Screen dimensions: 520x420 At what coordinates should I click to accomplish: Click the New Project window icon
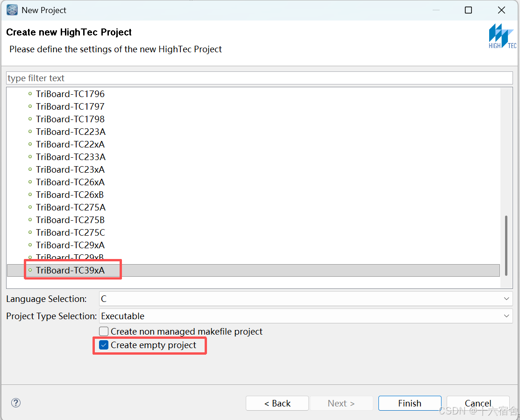12,10
